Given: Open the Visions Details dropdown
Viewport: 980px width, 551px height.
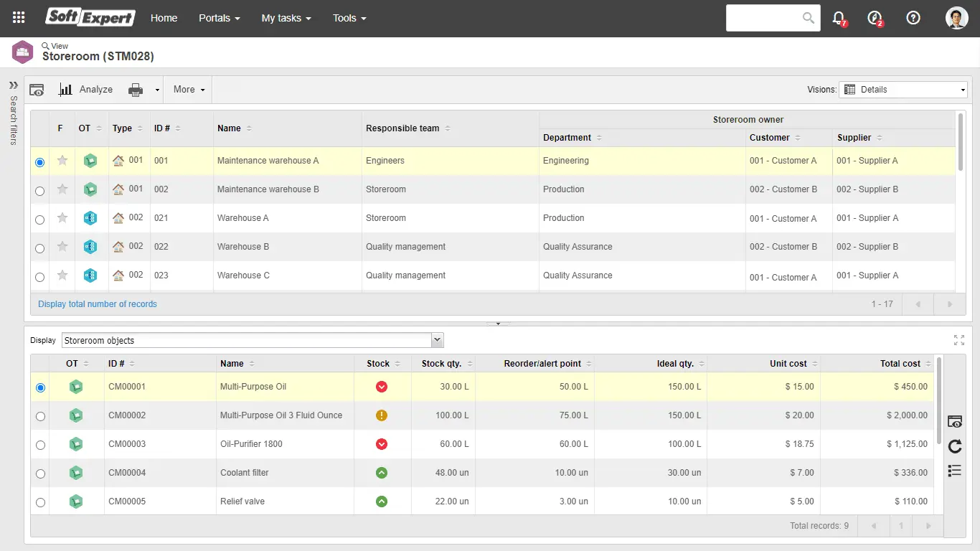Looking at the screenshot, I should 903,90.
